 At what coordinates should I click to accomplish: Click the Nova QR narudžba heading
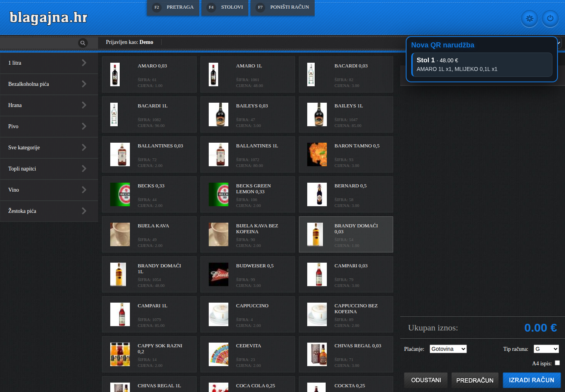[x=443, y=45]
